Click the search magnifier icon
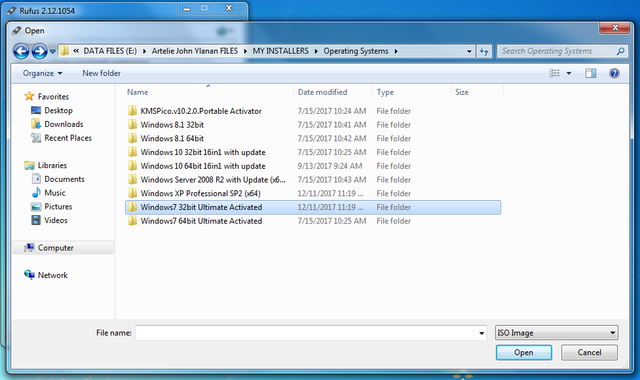 click(620, 51)
